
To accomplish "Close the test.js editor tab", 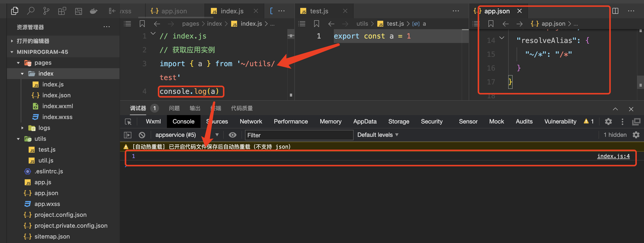I will tap(345, 11).
